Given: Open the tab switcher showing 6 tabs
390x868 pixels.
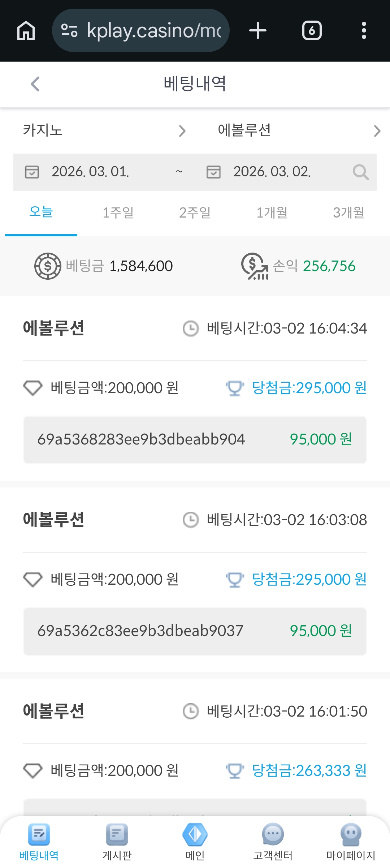Looking at the screenshot, I should pyautogui.click(x=312, y=31).
